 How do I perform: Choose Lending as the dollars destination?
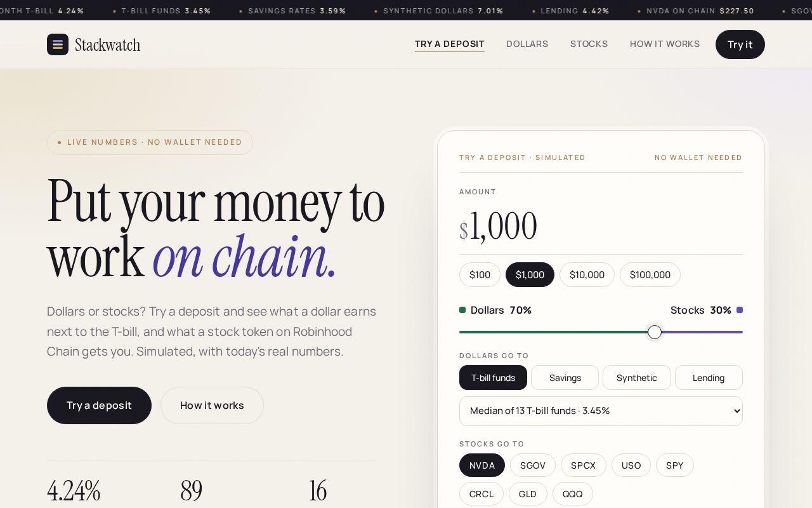[x=709, y=378]
